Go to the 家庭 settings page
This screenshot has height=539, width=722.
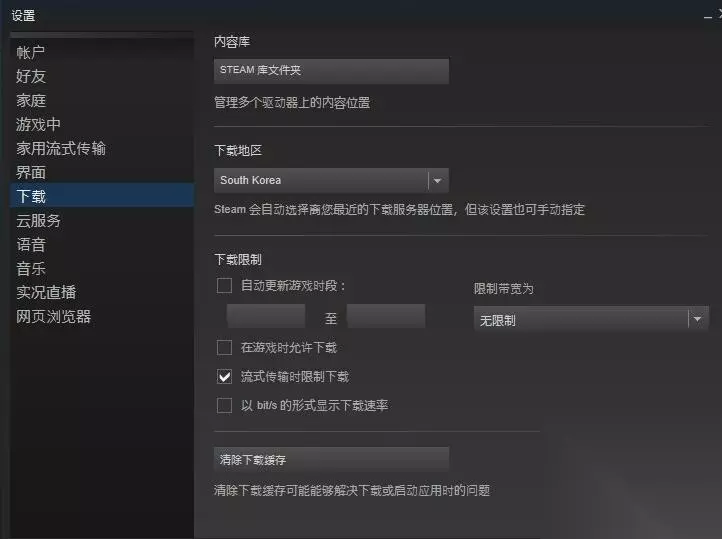tap(31, 100)
